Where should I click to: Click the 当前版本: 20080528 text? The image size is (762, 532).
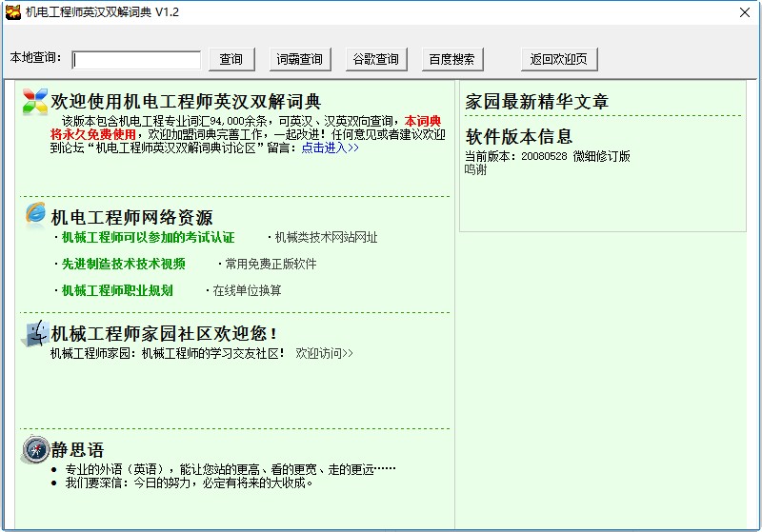tap(515, 156)
